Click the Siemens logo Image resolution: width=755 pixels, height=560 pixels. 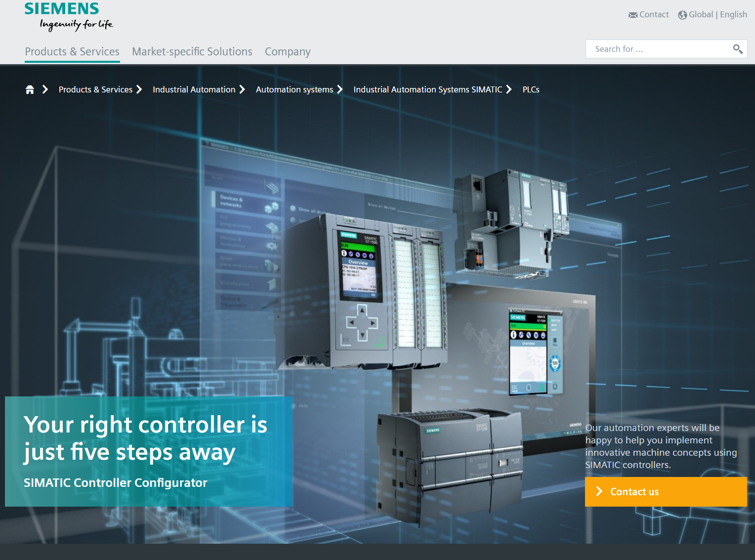[62, 9]
